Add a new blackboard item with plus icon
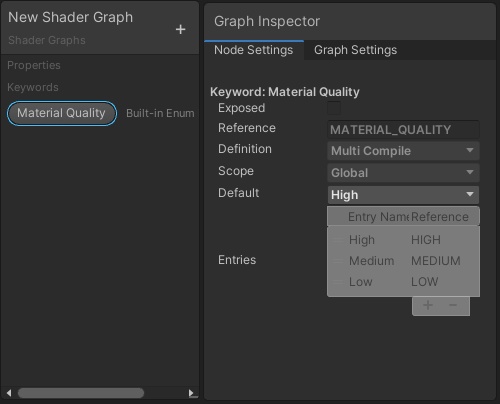 pos(180,29)
